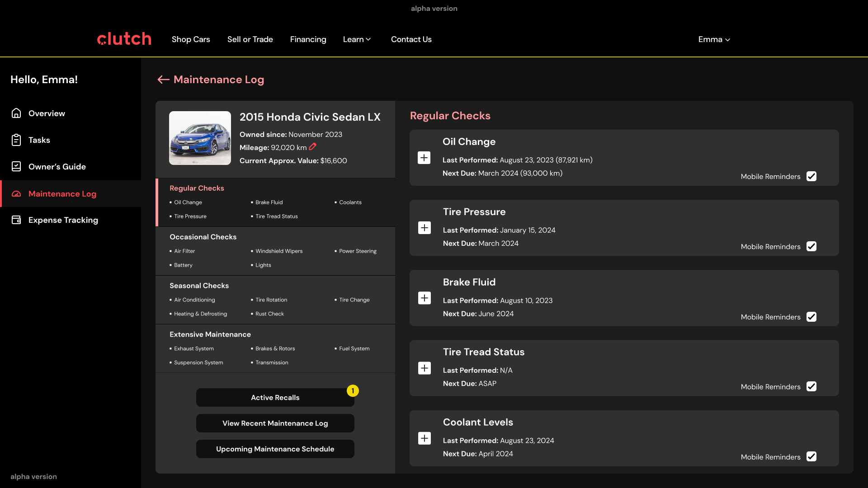Click Brakes & Rotors list item
This screenshot has height=488, width=868.
(275, 349)
